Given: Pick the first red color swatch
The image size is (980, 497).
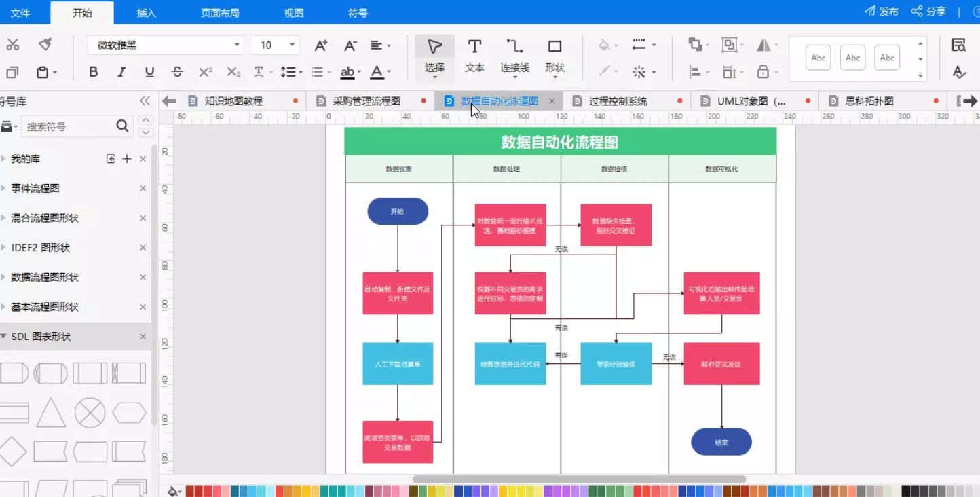Looking at the screenshot, I should pyautogui.click(x=190, y=491).
